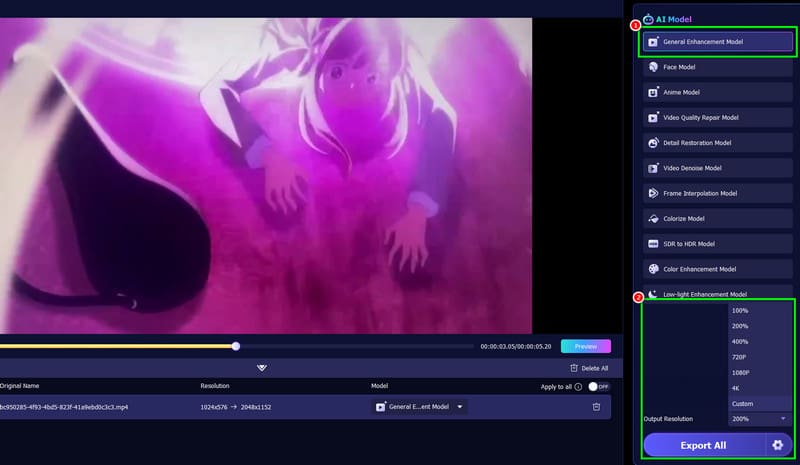Click the SDR to HDR icon

click(x=653, y=244)
